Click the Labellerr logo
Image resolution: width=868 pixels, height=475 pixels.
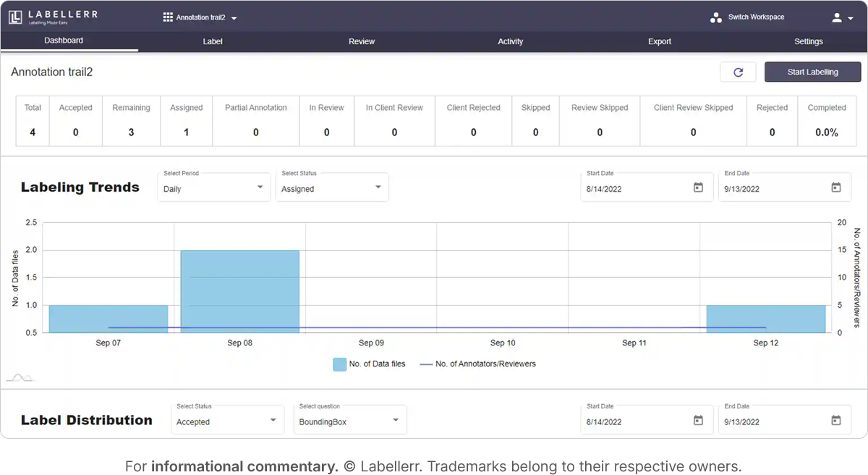click(51, 16)
